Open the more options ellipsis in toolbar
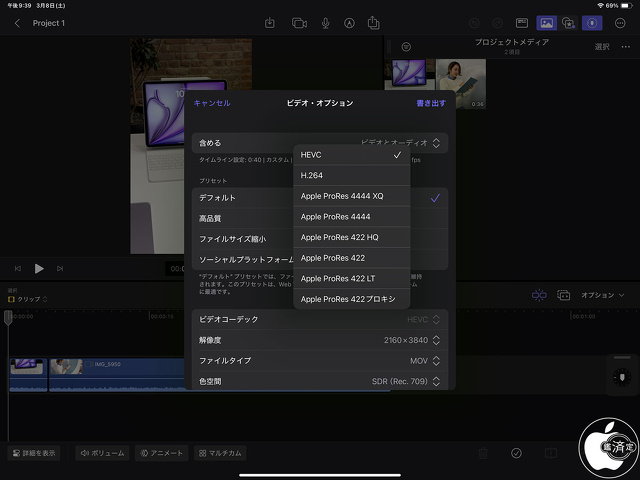The image size is (640, 480). point(620,23)
